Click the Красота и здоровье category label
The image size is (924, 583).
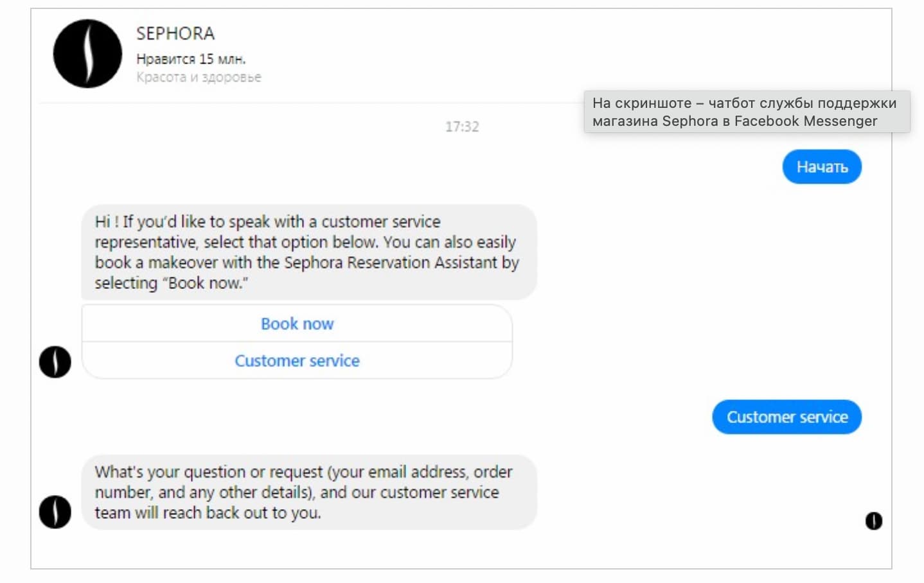(x=198, y=76)
